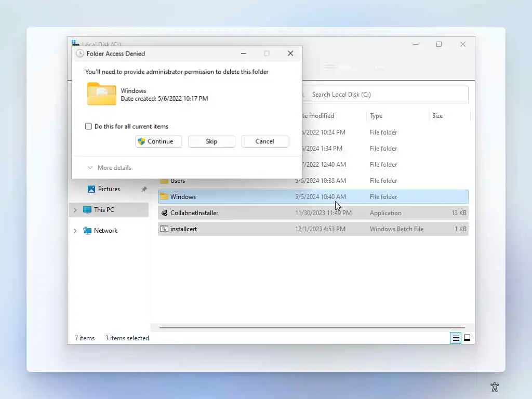Select the installcert batch file
The width and height of the screenshot is (532, 399).
(313, 229)
